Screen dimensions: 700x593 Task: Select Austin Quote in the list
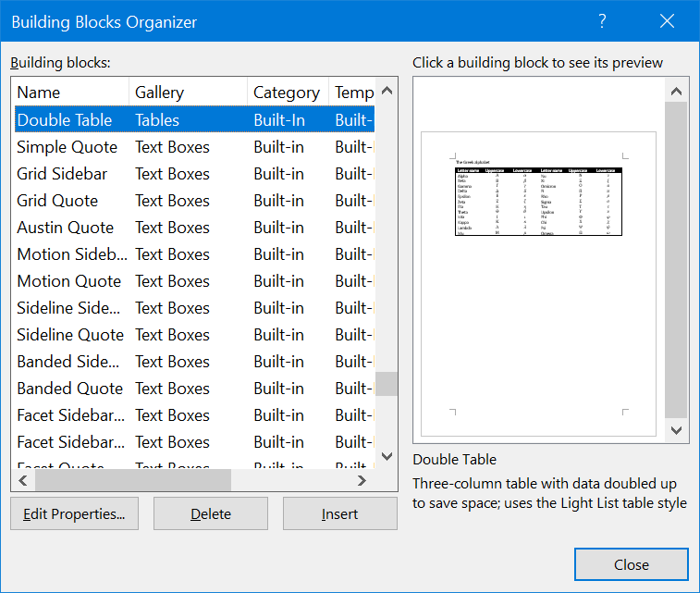pyautogui.click(x=66, y=228)
